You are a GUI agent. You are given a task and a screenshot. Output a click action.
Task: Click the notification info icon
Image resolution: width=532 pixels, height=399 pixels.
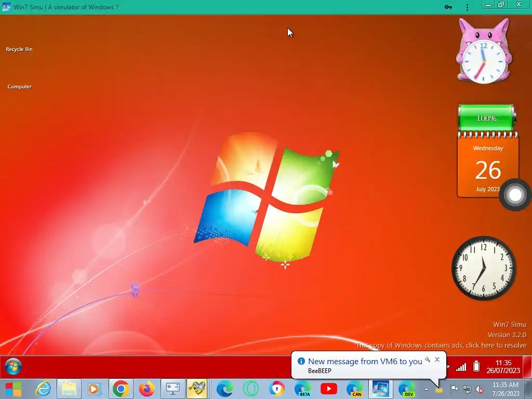pos(301,361)
